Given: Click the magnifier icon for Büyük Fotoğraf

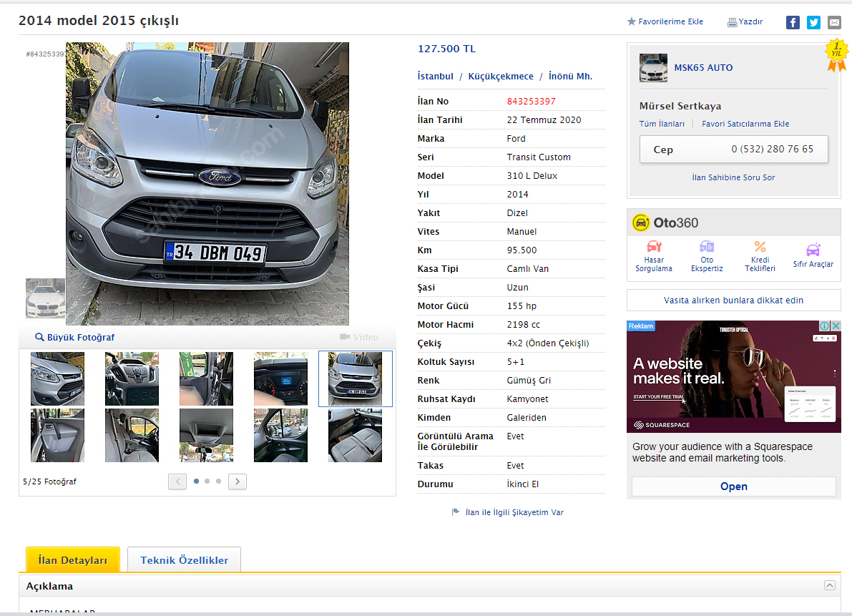Looking at the screenshot, I should click(39, 338).
